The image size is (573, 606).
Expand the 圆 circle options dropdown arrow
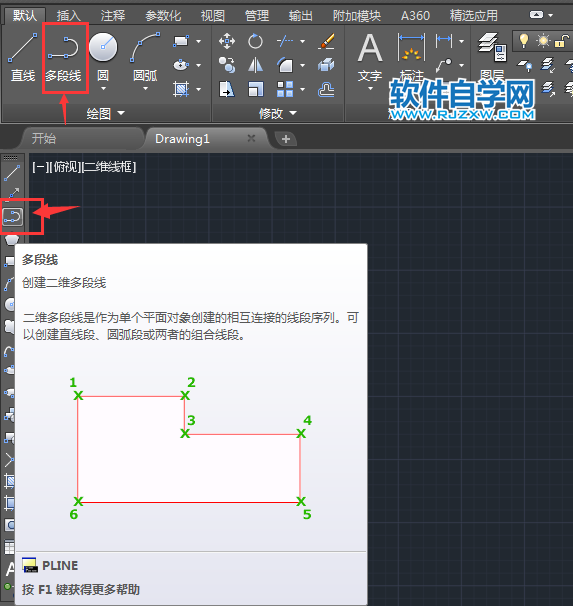pos(103,89)
